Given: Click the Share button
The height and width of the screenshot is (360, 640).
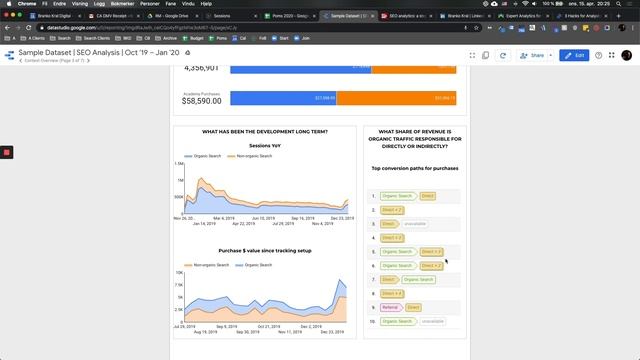Looking at the screenshot, I should [532, 56].
